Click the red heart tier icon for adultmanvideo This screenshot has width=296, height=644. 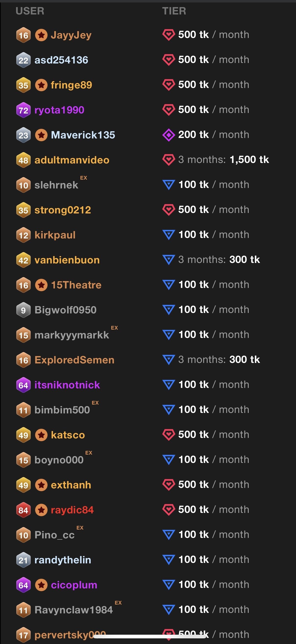[x=169, y=160]
